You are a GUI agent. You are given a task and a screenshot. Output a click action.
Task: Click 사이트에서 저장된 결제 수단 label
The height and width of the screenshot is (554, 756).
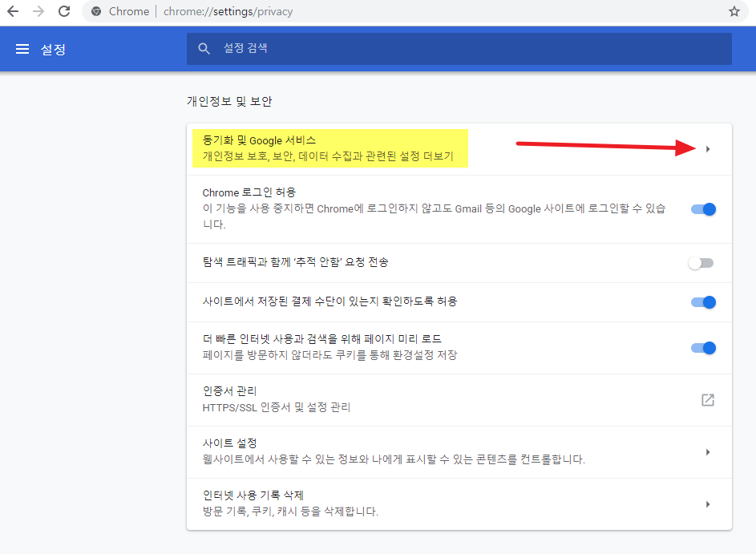tap(329, 301)
